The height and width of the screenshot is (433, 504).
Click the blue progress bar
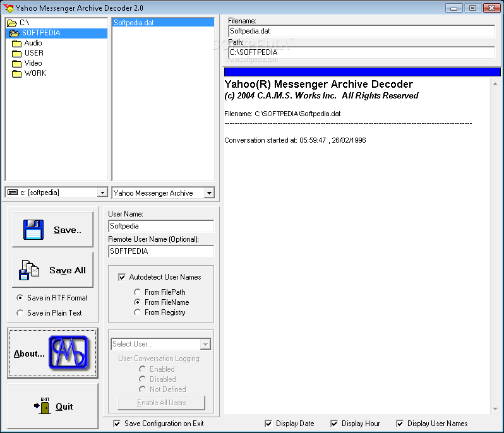(x=363, y=72)
